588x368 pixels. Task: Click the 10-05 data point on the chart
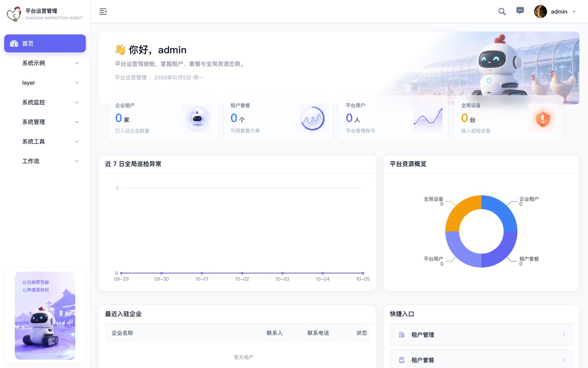click(363, 273)
